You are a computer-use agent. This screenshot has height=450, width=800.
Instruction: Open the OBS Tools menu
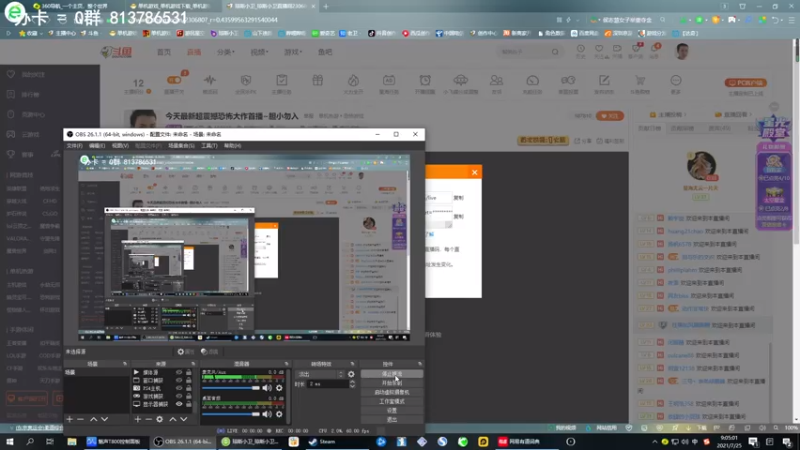click(x=209, y=145)
